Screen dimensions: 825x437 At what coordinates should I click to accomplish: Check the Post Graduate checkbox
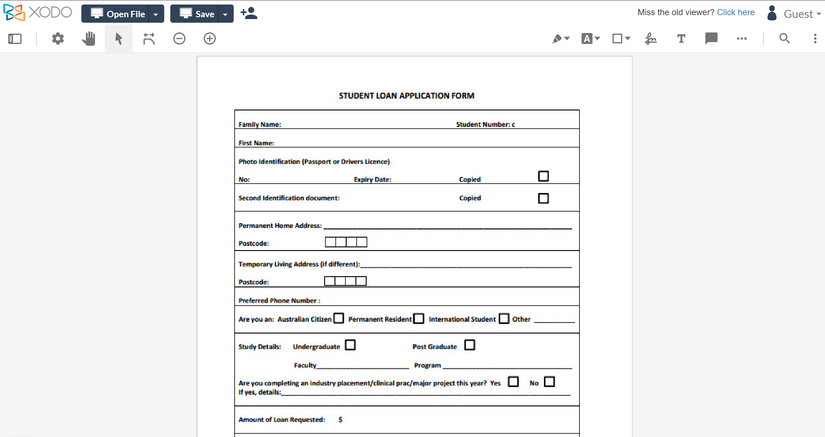tap(470, 345)
